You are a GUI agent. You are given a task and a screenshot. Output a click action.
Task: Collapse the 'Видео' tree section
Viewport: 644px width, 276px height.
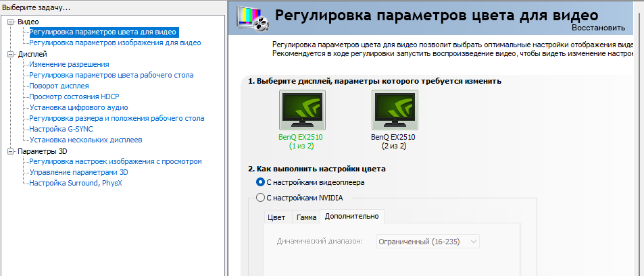point(11,22)
